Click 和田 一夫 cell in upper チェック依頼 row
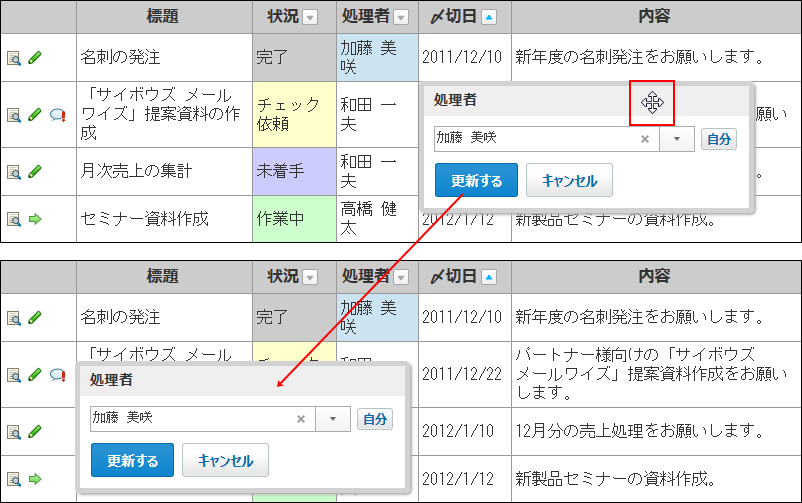This screenshot has width=802, height=503. point(377,115)
